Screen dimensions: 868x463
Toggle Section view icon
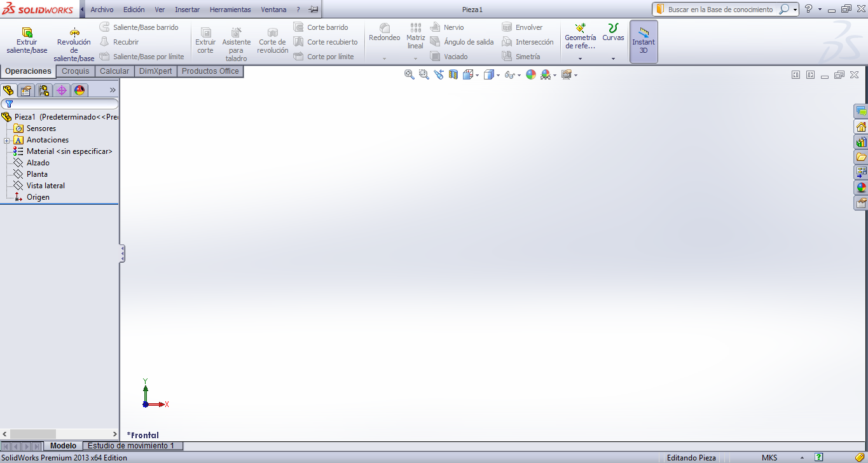click(x=453, y=74)
